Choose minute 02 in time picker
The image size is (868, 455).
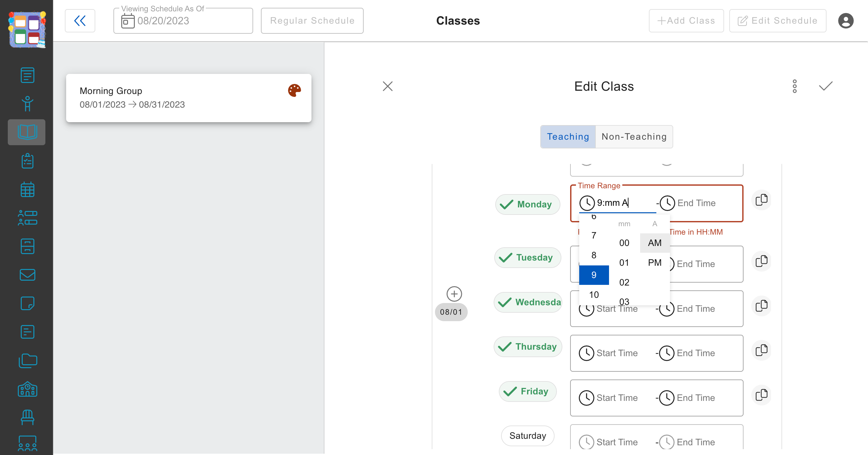624,282
